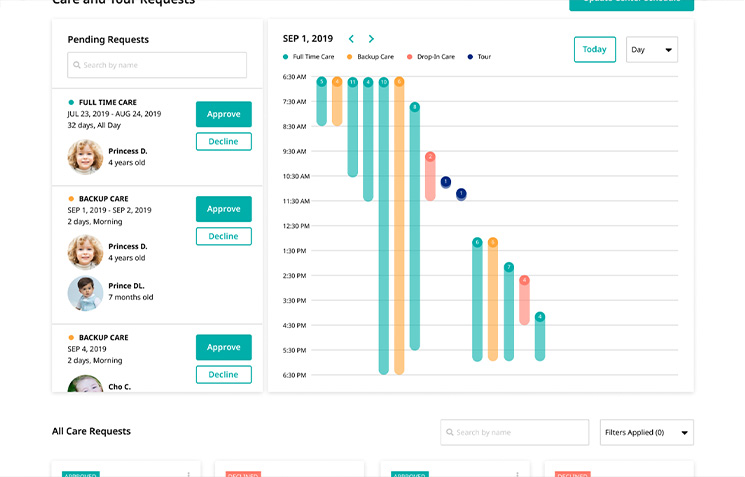Click the Drop-In Care legend dot
The height and width of the screenshot is (477, 745).
pos(410,57)
